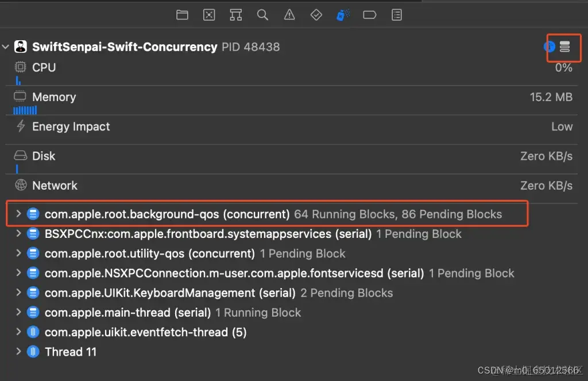This screenshot has width=588, height=381.
Task: Select com.apple.main-thread (serial) label
Action: click(127, 313)
